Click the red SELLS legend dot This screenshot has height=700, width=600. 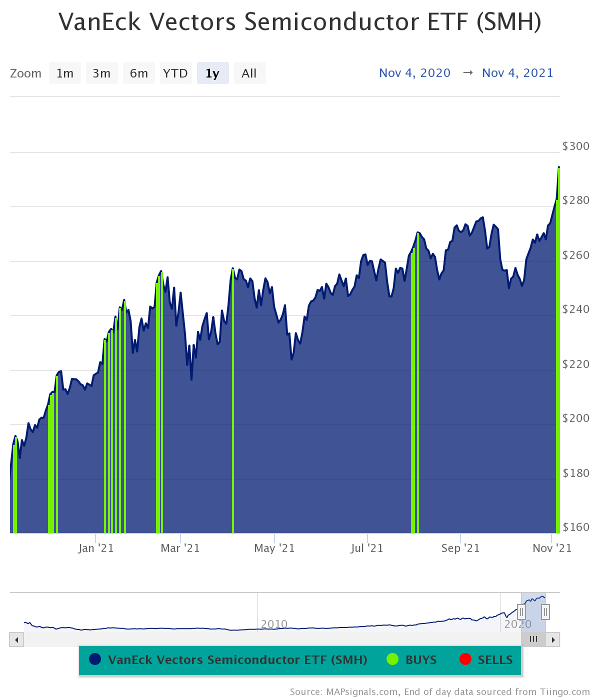point(465,659)
